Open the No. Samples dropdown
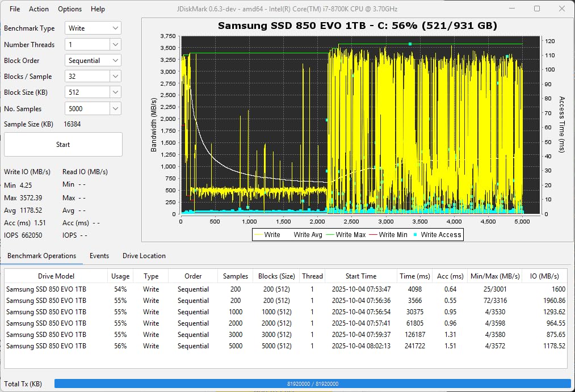 coord(93,108)
